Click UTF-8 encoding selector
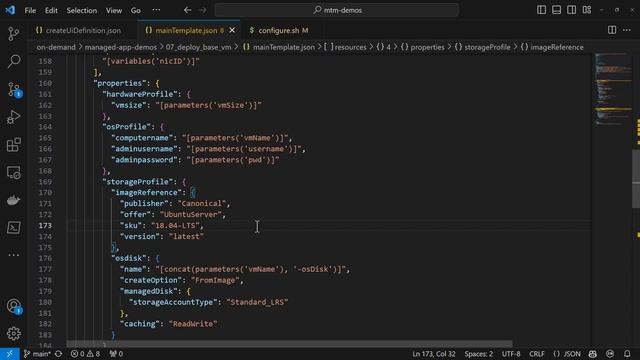The image size is (640, 360). click(x=511, y=354)
